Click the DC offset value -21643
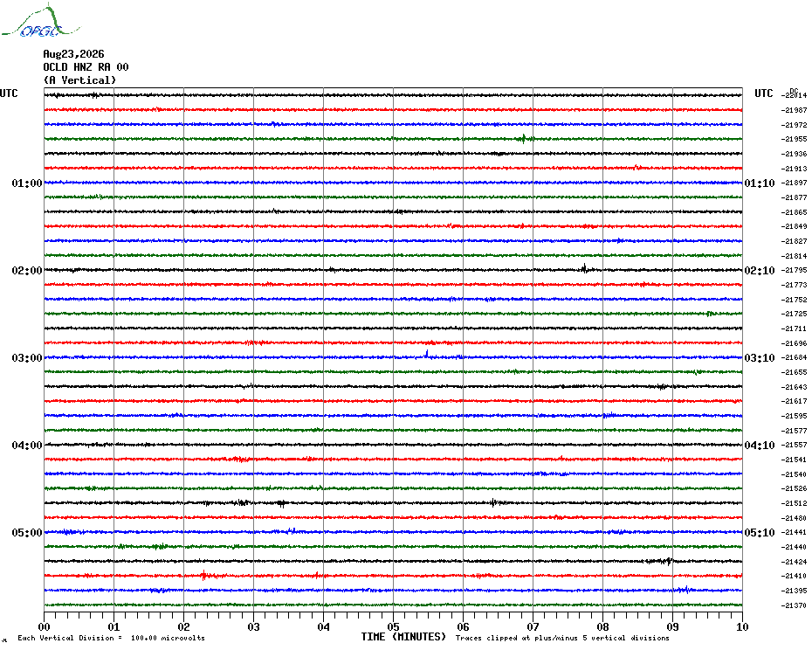 point(794,387)
